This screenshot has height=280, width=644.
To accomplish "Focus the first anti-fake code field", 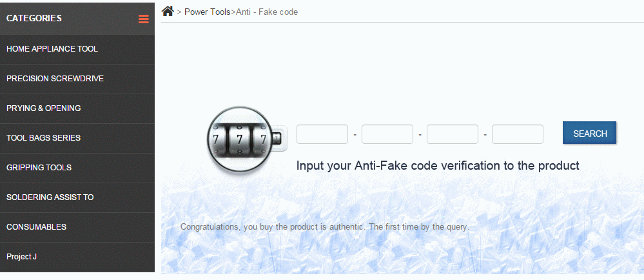I will coord(322,134).
